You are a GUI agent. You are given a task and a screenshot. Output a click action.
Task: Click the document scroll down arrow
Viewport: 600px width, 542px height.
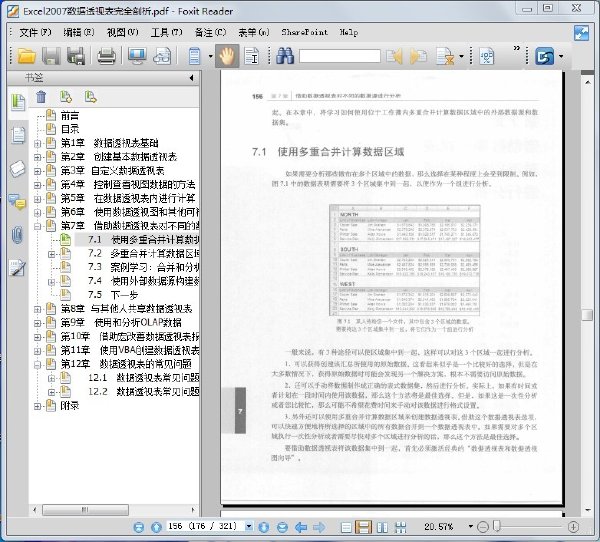[x=587, y=511]
